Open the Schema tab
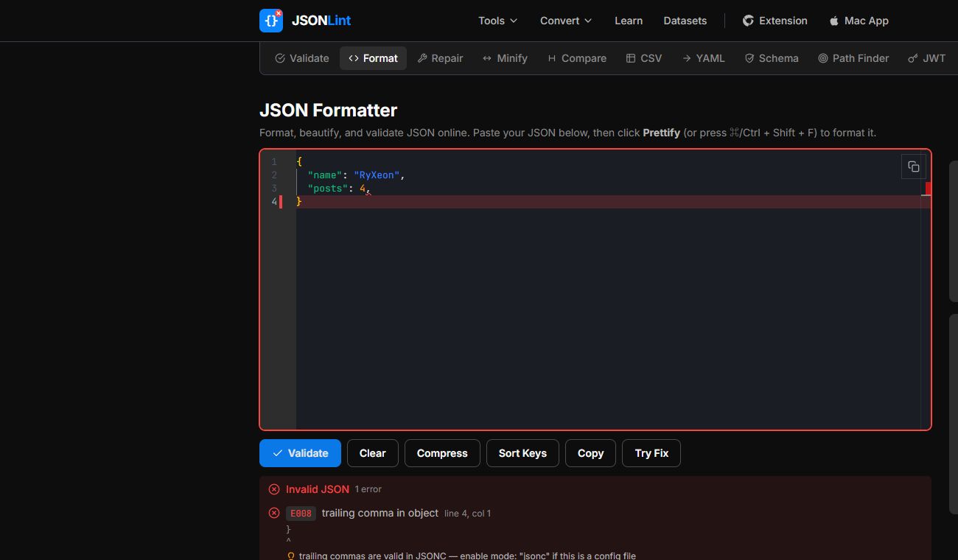The width and height of the screenshot is (958, 560). coord(772,58)
